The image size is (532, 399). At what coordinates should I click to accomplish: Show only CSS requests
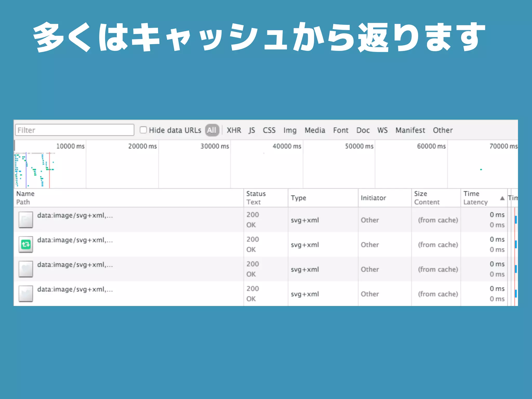click(x=269, y=130)
